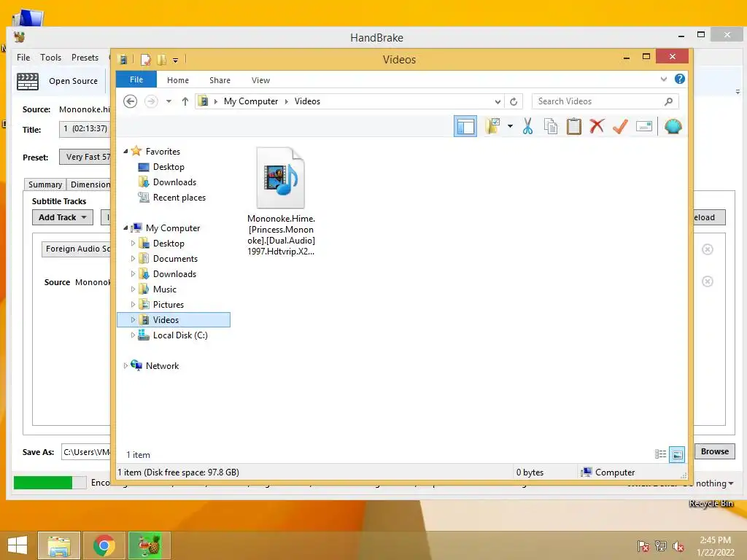Click the search magnifier icon

click(x=668, y=101)
